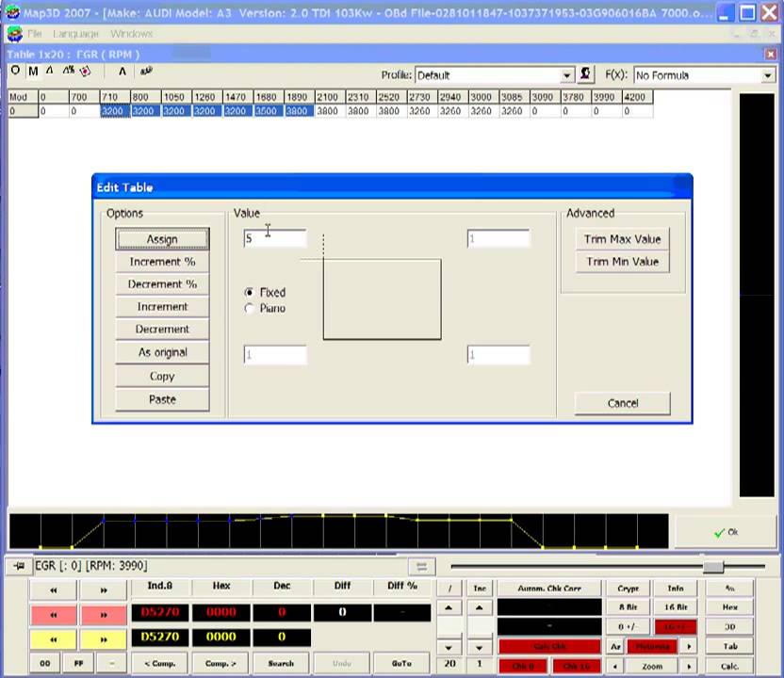Click the yellow rewind arrows button
Screen dimensions: 784x678
(x=54, y=639)
